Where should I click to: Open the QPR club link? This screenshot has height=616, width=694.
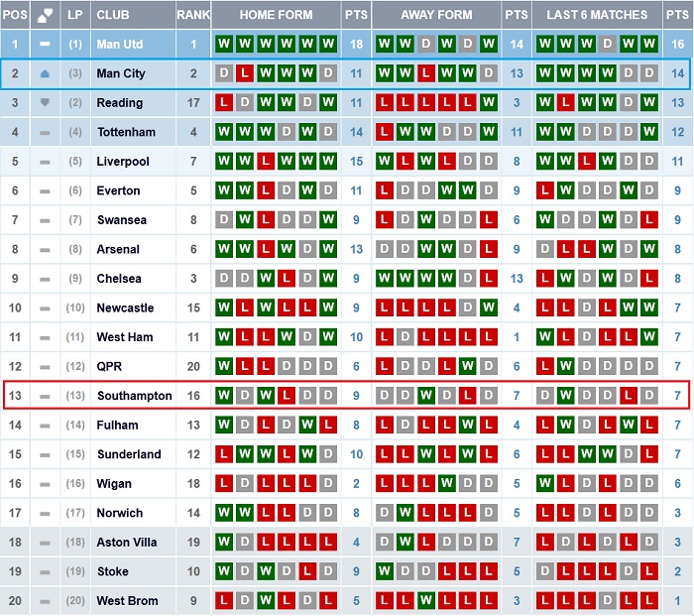pos(109,367)
